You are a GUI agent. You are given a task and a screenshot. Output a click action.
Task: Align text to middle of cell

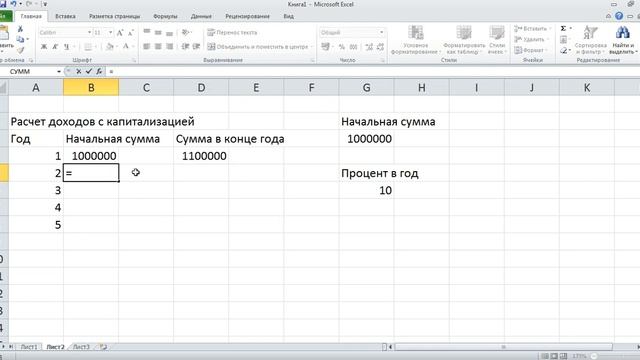[x=158, y=32]
